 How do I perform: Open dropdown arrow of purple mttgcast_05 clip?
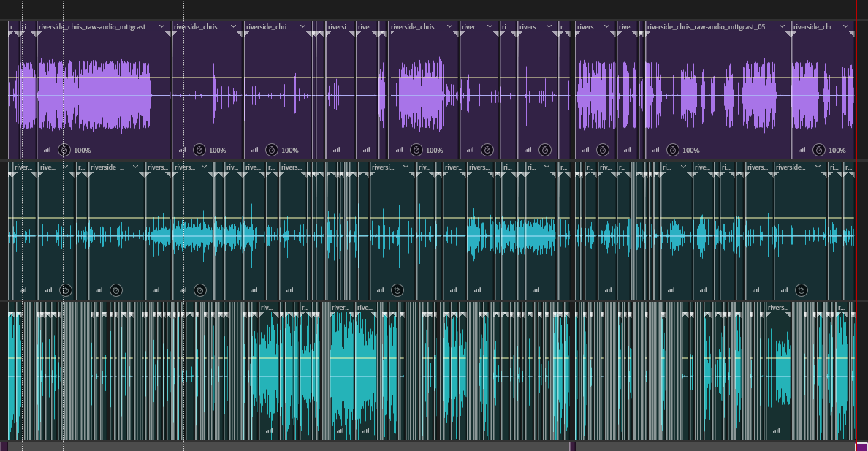pyautogui.click(x=782, y=26)
